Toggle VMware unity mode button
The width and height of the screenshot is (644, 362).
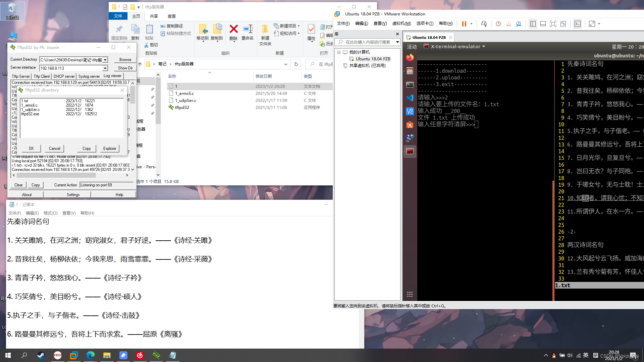[563, 24]
